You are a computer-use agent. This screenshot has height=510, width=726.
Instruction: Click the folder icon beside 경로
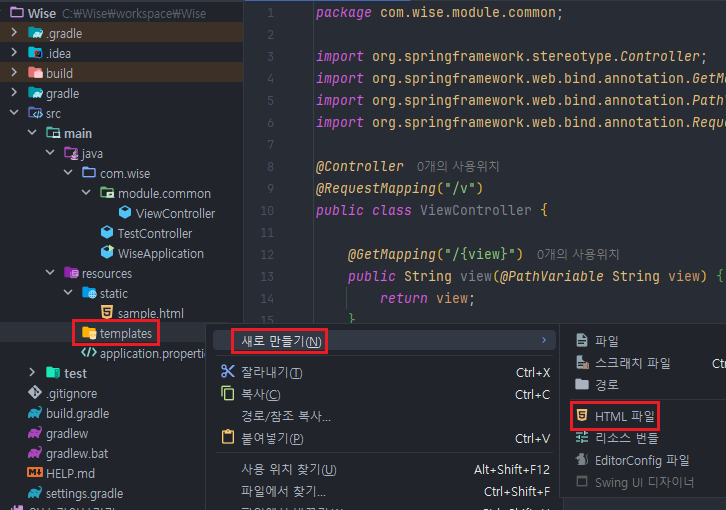(582, 384)
